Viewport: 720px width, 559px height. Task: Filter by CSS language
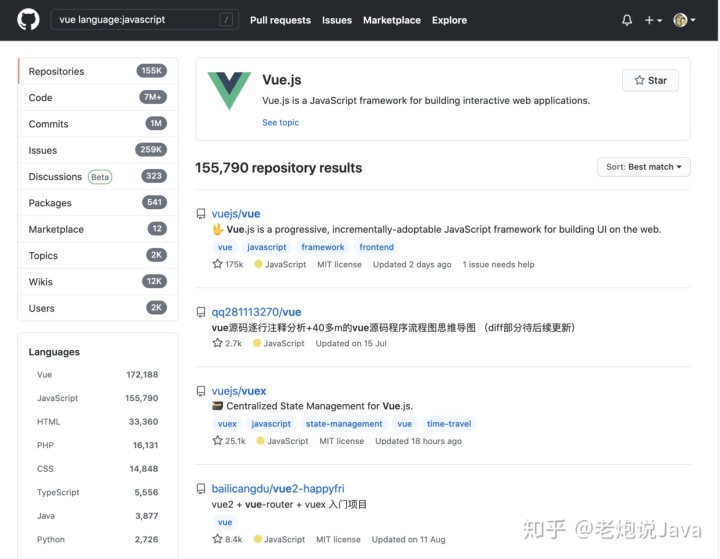tap(97, 469)
